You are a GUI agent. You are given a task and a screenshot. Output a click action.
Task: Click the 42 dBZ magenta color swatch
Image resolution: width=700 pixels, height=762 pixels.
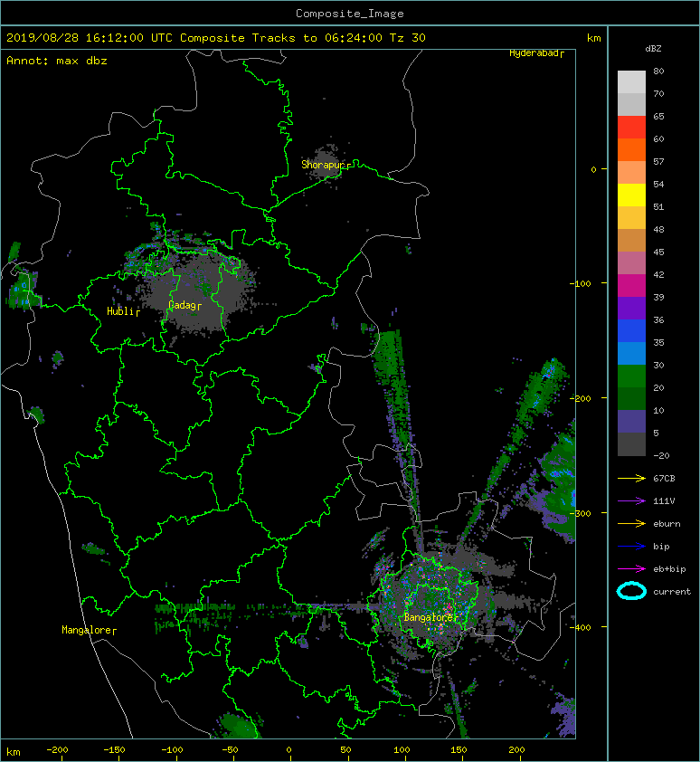pos(631,285)
